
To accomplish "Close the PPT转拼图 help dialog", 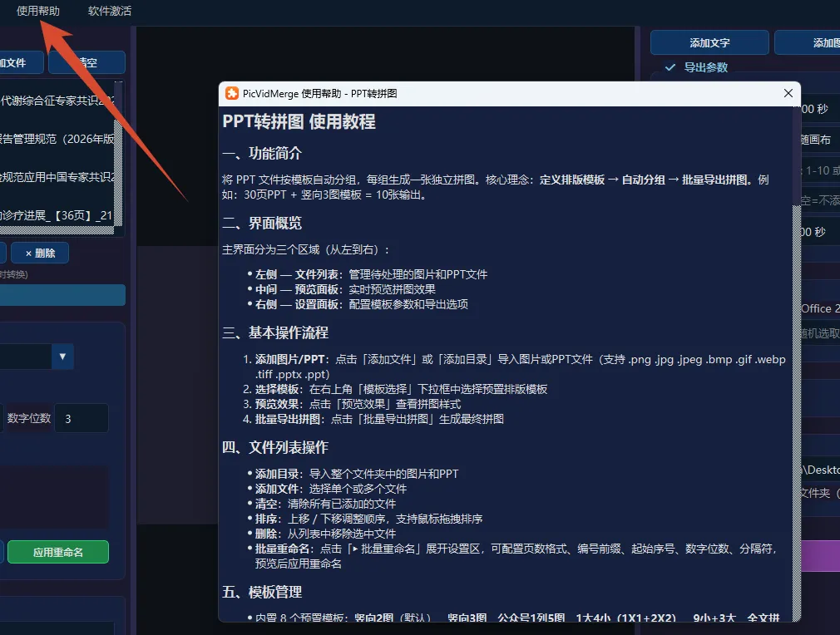I will point(788,93).
